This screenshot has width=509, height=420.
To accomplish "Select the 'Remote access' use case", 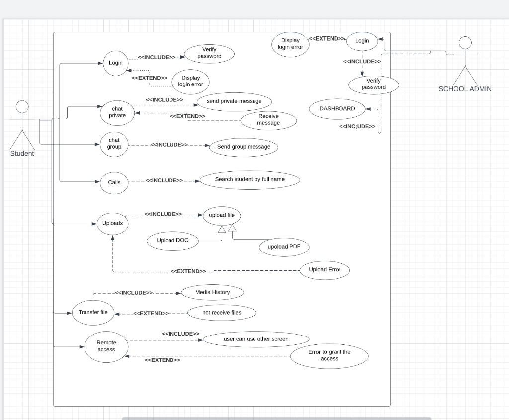I will [x=106, y=346].
